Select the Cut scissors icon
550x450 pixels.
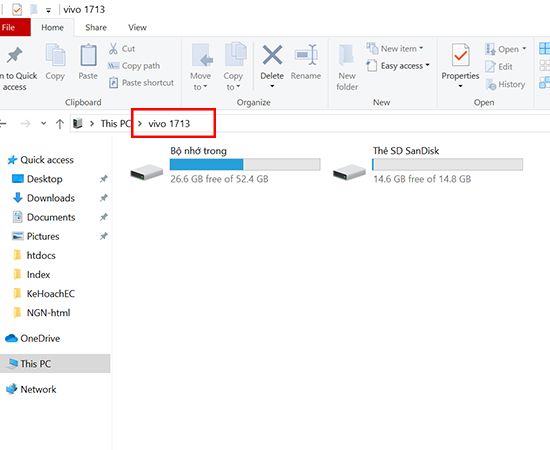point(113,49)
